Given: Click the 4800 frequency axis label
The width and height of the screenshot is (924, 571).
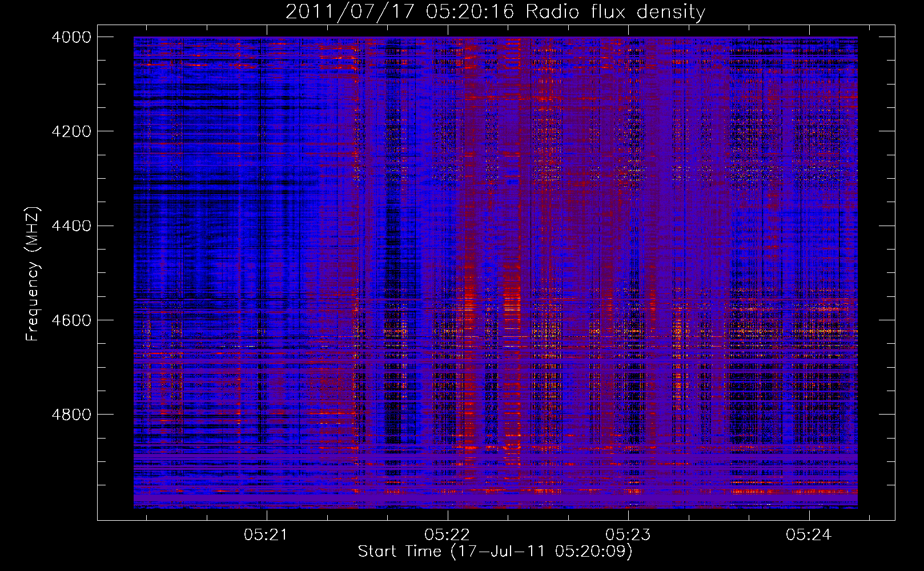Looking at the screenshot, I should (71, 414).
